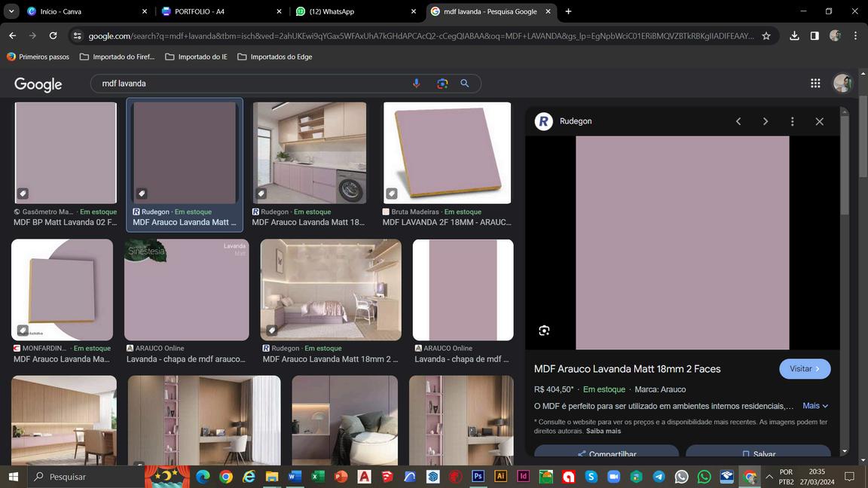Bookmark this page with the star icon

pos(766,35)
